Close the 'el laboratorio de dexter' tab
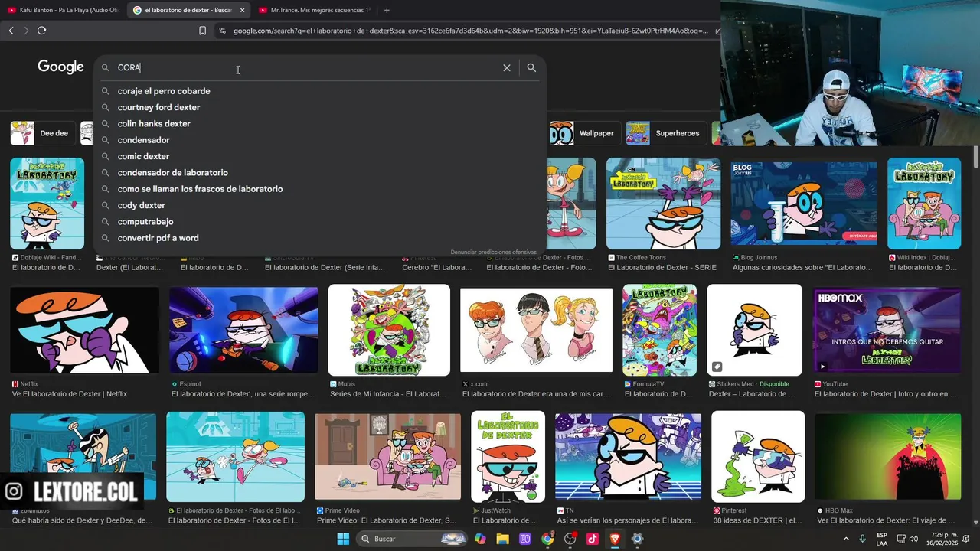This screenshot has height=551, width=980. [x=242, y=10]
